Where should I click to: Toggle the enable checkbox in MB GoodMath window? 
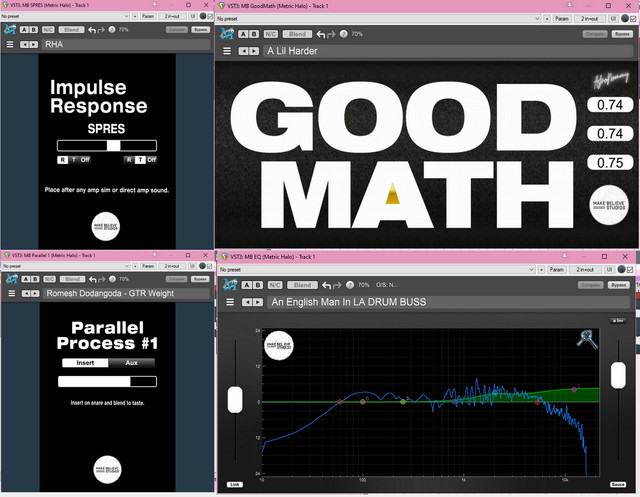(x=633, y=19)
